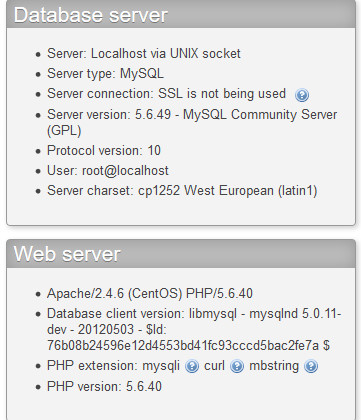Screen dimensions: 361x420
Task: Click the curl extension name
Action: pyautogui.click(x=214, y=366)
